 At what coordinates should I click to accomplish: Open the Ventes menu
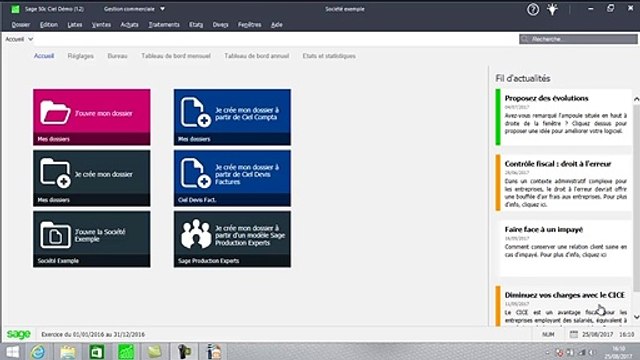coord(101,24)
